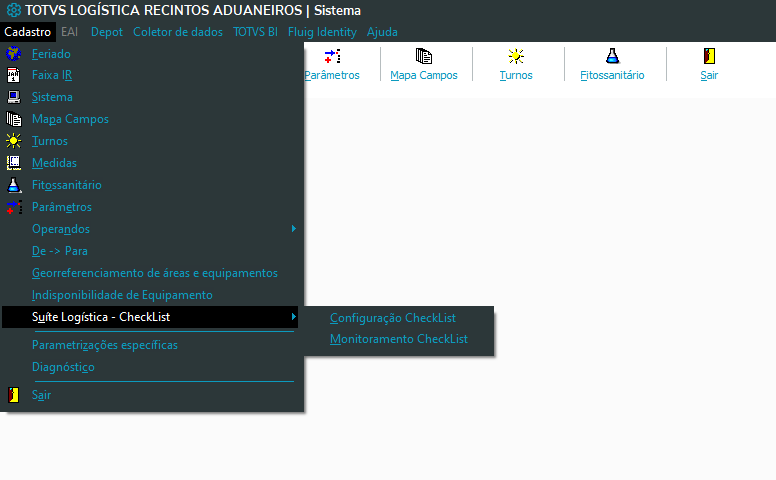Click the Turnos toolbar label

pyautogui.click(x=516, y=75)
